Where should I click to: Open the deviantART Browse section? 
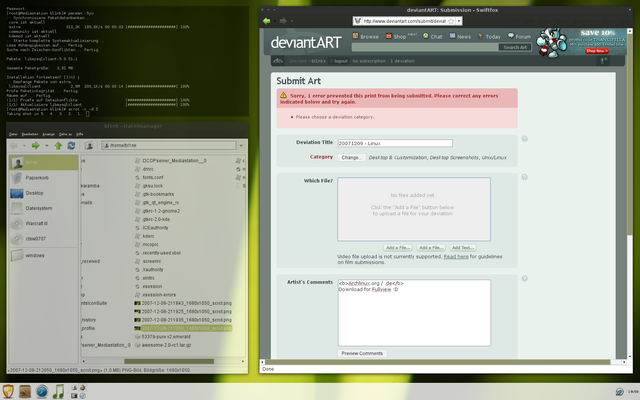pyautogui.click(x=366, y=36)
